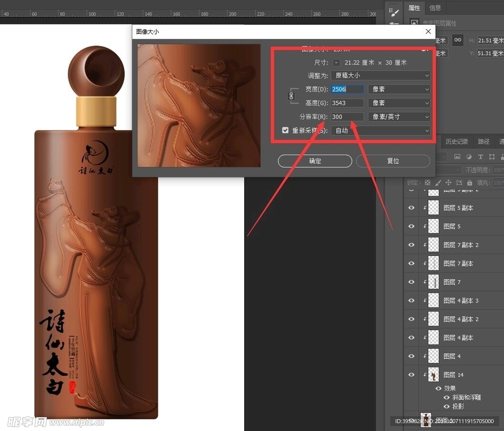This screenshot has height=431, width=504.
Task: Click the 确定 OK button
Action: click(315, 161)
